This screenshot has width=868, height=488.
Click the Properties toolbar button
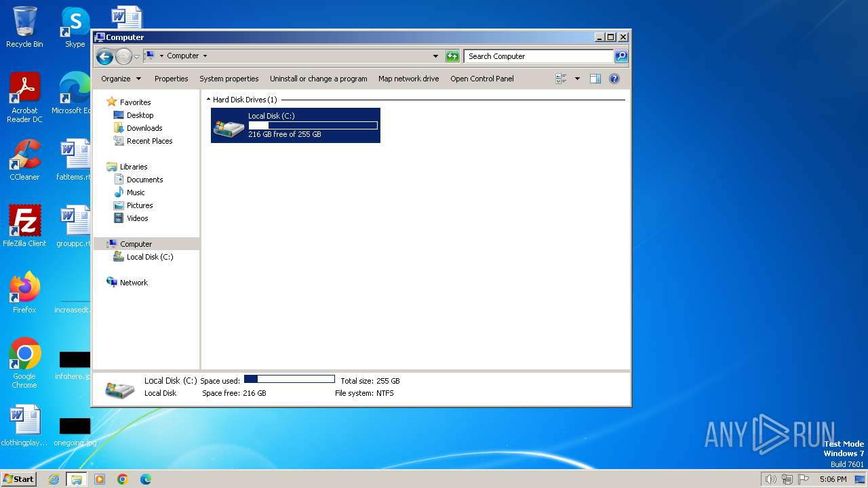171,79
